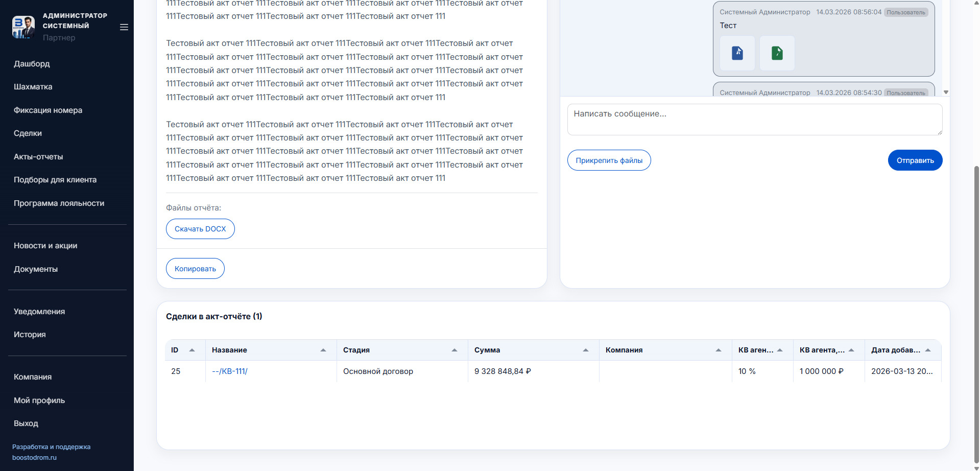The height and width of the screenshot is (471, 980).
Task: Click the user avatar in the sidebar
Action: coord(23,27)
